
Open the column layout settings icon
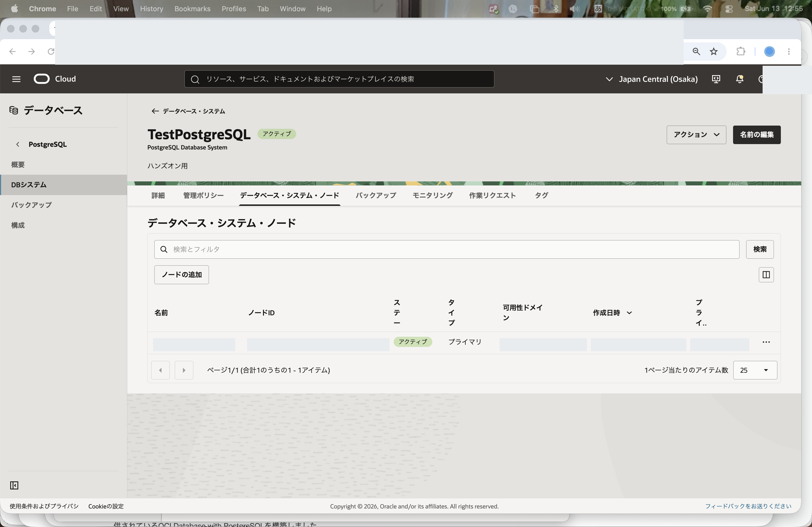pyautogui.click(x=766, y=275)
